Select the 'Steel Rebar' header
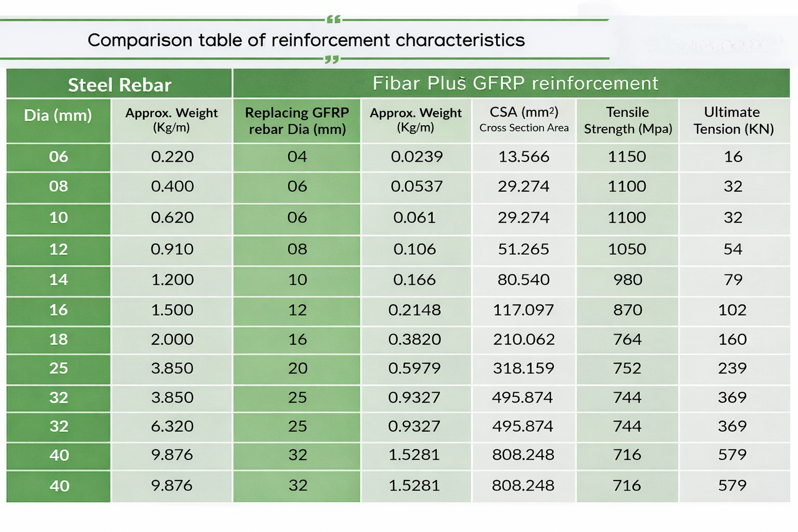This screenshot has height=532, width=798. (119, 85)
